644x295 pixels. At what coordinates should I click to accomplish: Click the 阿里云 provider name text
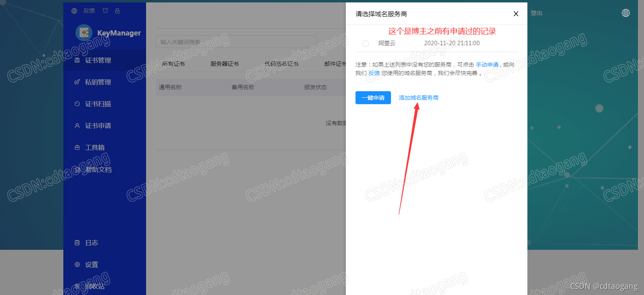[x=387, y=43]
